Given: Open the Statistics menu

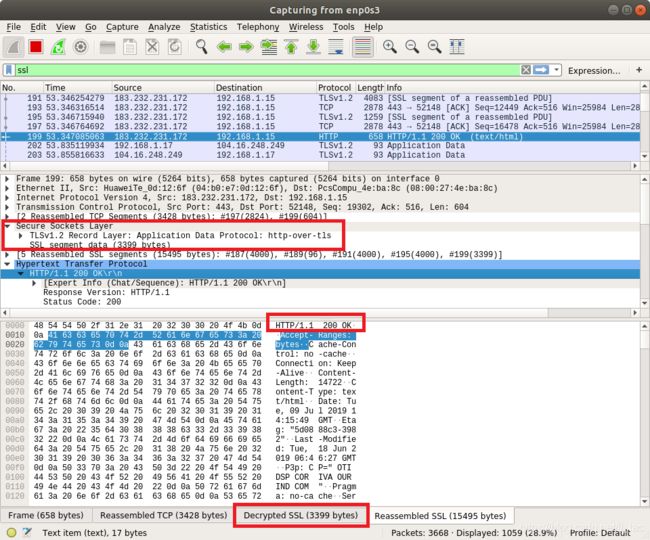Looking at the screenshot, I should pyautogui.click(x=209, y=27).
